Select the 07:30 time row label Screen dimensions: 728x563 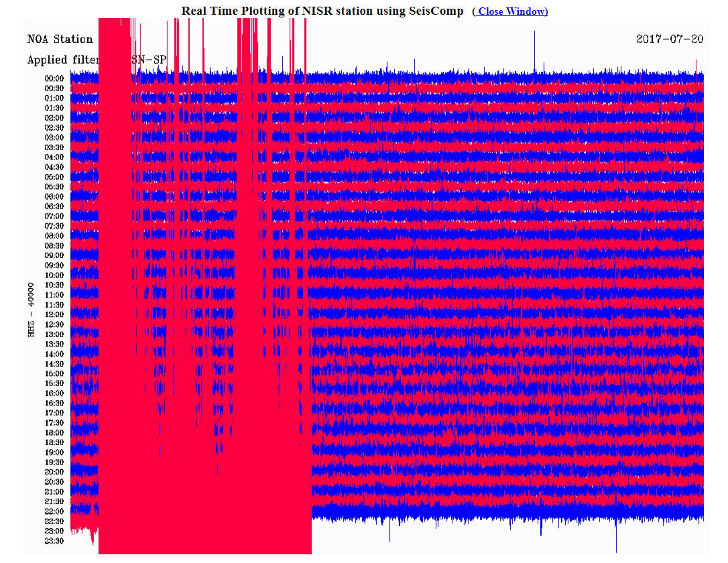54,226
